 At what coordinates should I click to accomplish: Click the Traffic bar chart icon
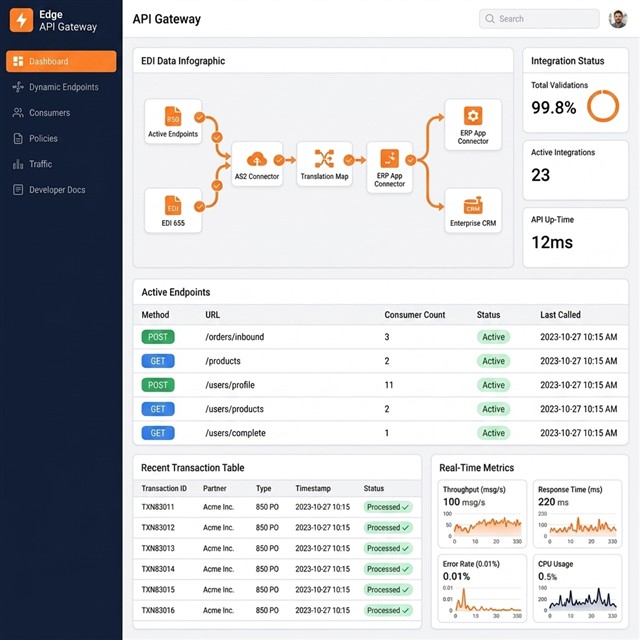[x=18, y=164]
